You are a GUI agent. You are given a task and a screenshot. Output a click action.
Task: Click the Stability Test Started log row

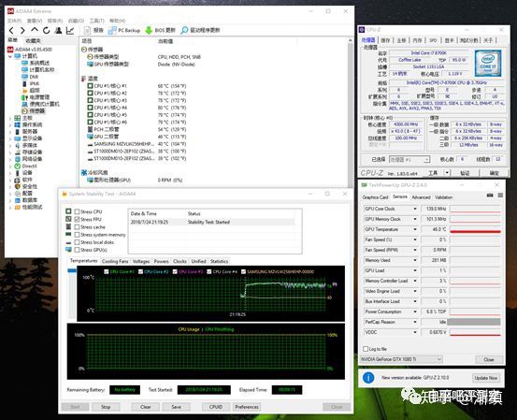(x=212, y=222)
